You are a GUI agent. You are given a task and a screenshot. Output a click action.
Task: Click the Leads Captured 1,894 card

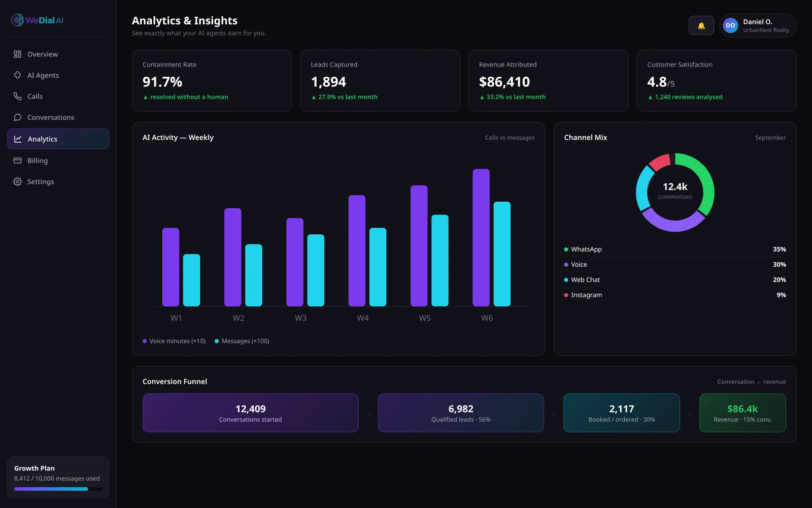(x=380, y=80)
